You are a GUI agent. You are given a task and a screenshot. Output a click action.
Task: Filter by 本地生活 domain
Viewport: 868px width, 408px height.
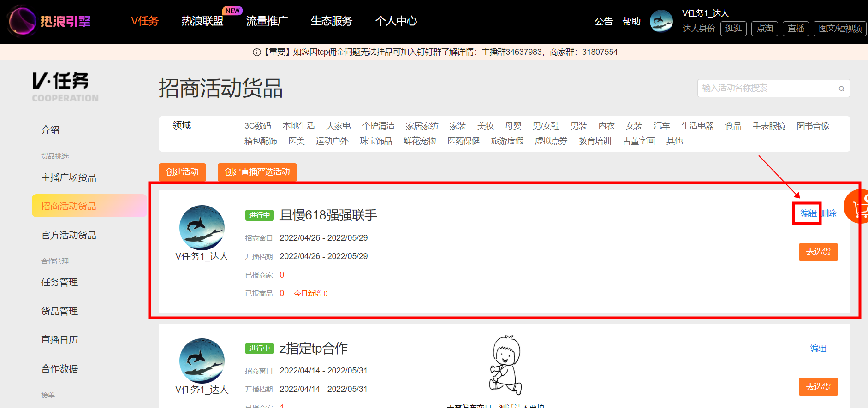point(299,126)
